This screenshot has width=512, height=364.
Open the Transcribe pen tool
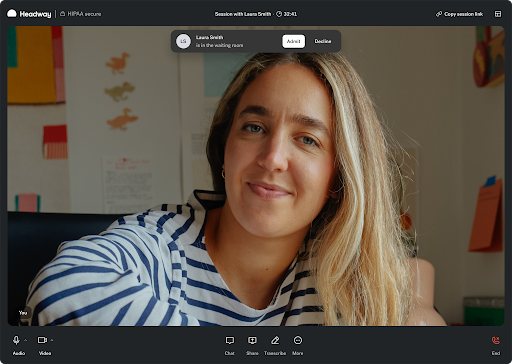point(275,345)
